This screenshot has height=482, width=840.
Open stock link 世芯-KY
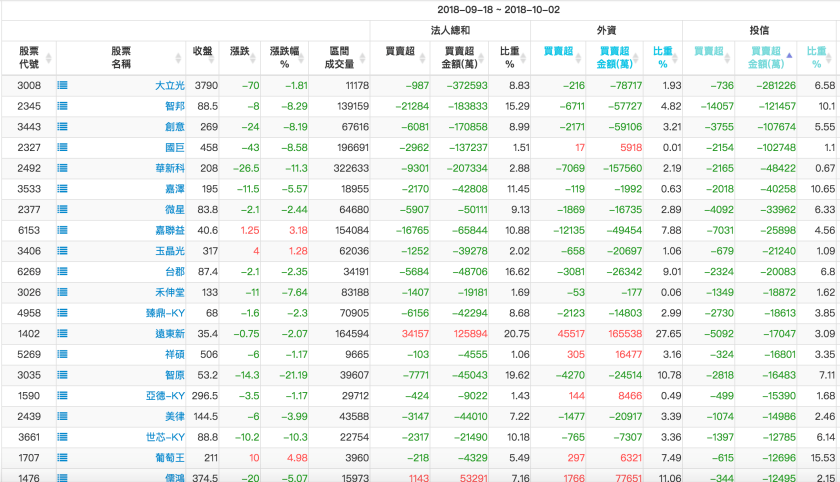[x=165, y=437]
